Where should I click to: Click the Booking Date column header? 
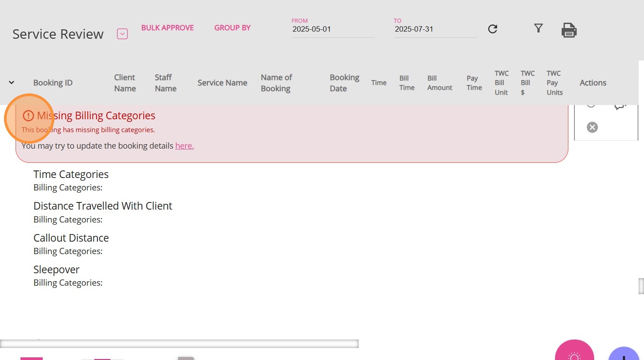pyautogui.click(x=344, y=83)
